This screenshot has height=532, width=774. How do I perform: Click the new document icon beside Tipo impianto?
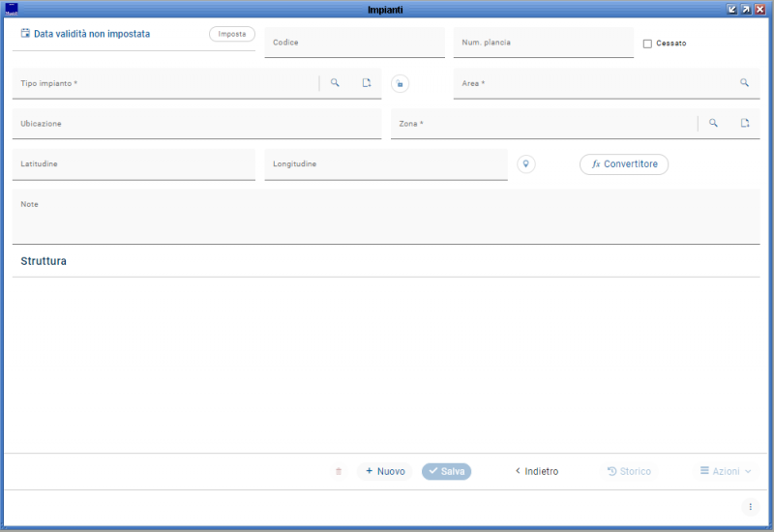[367, 83]
